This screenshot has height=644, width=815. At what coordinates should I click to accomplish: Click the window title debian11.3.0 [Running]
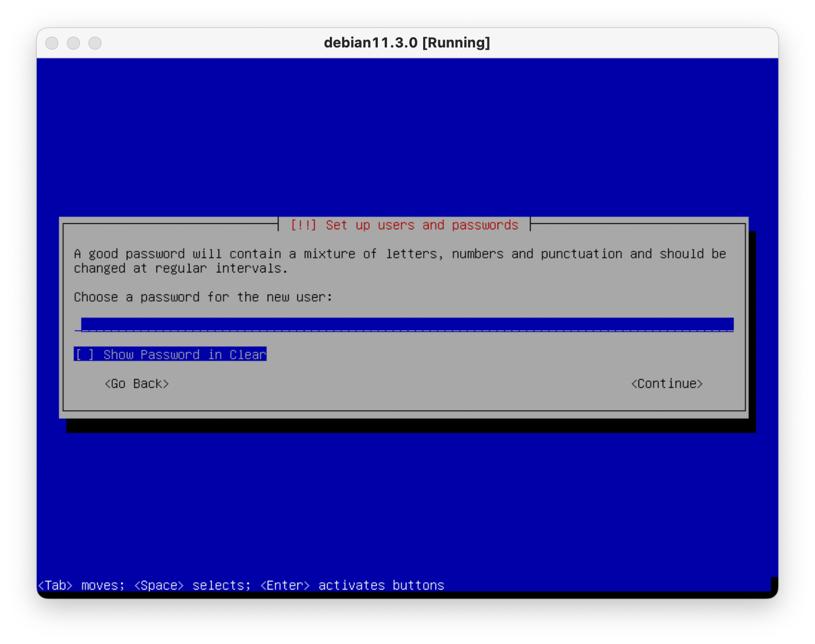[406, 43]
